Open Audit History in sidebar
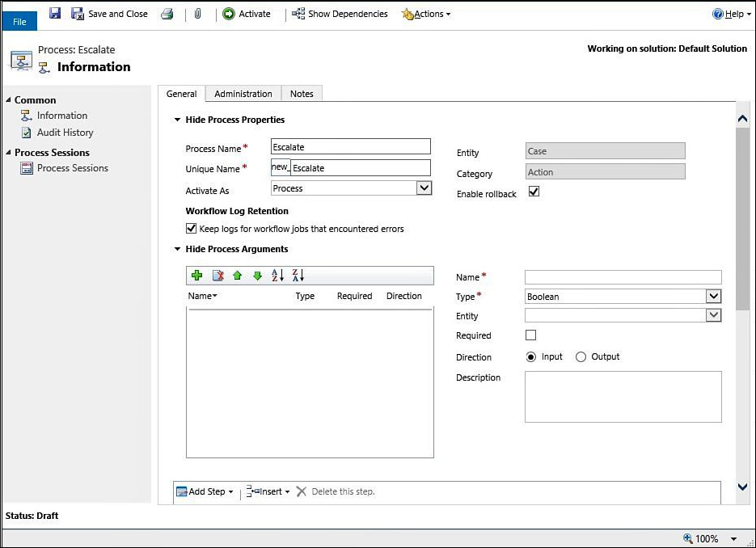756x548 pixels. click(65, 133)
